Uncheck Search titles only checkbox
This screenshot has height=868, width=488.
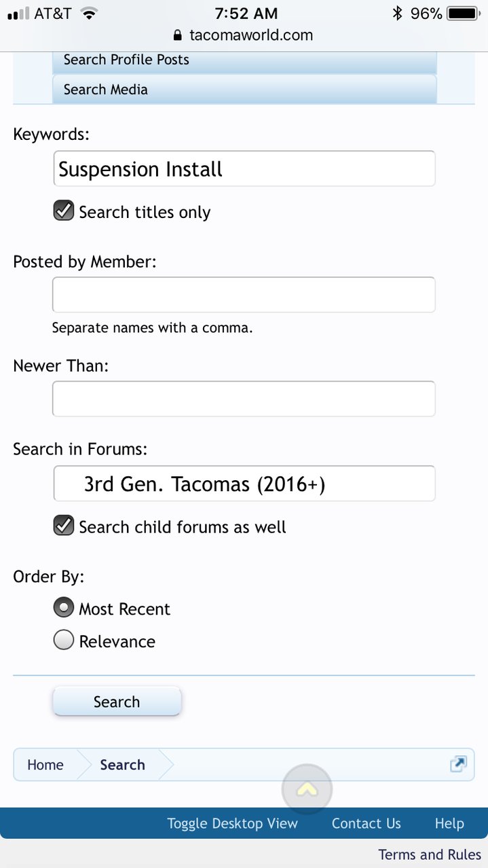[64, 211]
